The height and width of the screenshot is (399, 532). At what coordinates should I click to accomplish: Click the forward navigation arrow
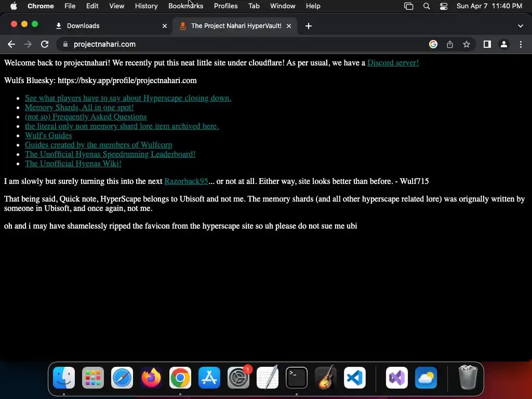coord(28,45)
